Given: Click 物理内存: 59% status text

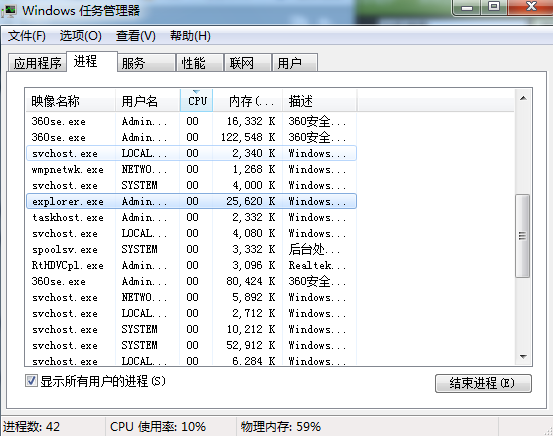Looking at the screenshot, I should point(281,427).
